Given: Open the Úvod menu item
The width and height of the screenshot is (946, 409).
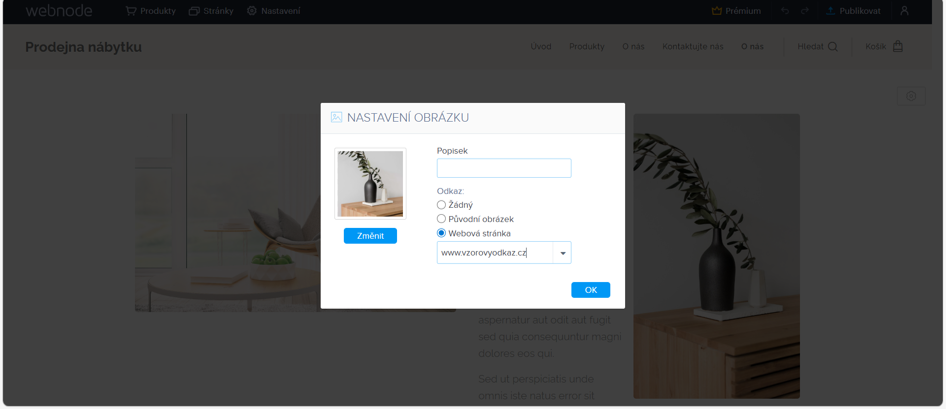Looking at the screenshot, I should pos(541,46).
